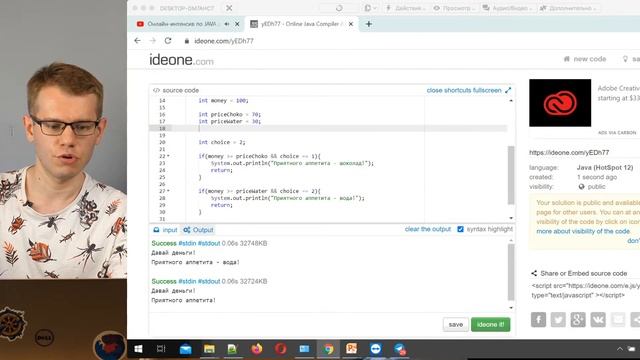Viewport: 640px width, 360px height.
Task: Click the Java (HotSpot 12) language value
Action: click(604, 168)
